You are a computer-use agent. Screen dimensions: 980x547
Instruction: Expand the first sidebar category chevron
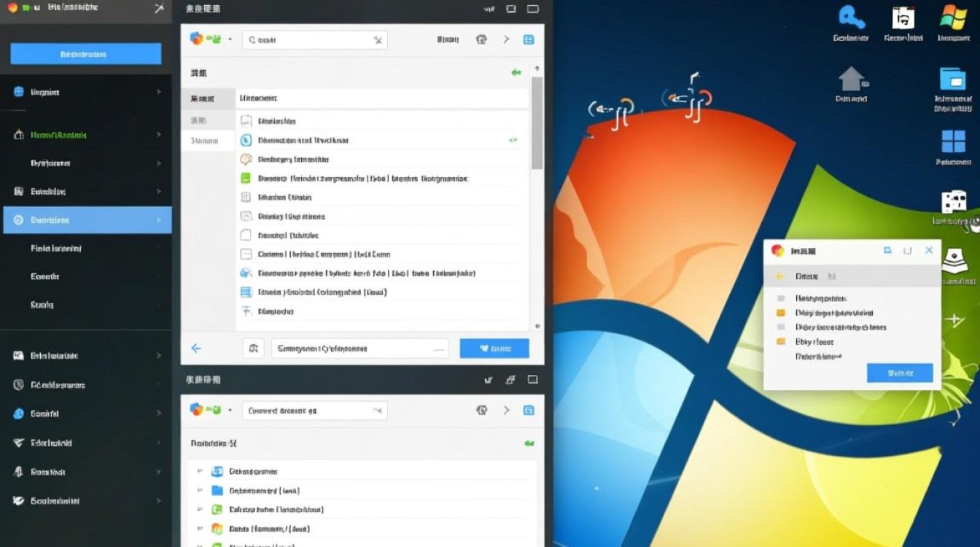[158, 92]
